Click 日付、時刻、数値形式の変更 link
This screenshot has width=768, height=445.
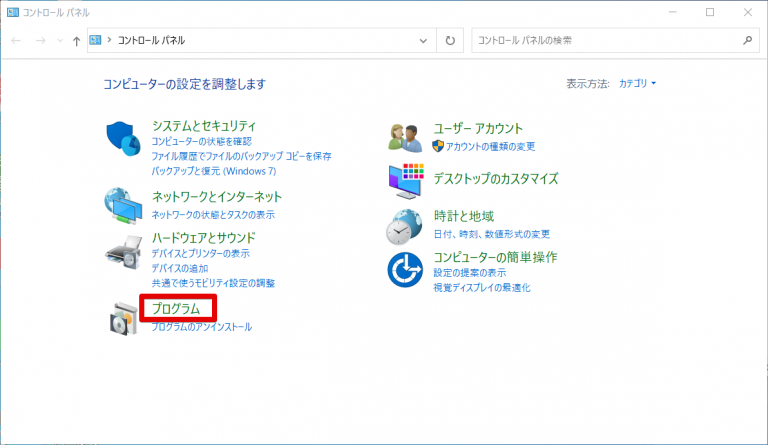[492, 234]
